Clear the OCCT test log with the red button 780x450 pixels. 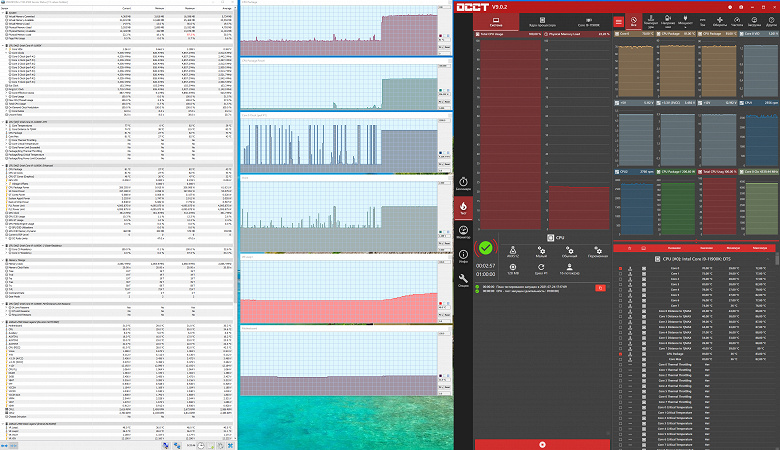tap(600, 288)
